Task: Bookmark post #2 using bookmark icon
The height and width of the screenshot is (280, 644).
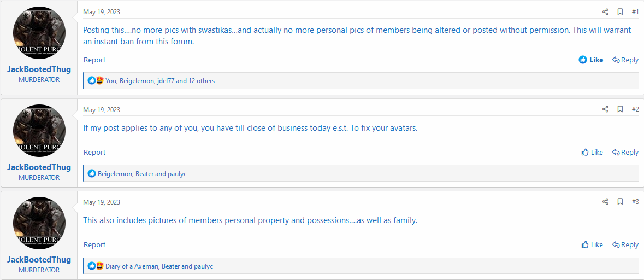Action: coord(620,109)
